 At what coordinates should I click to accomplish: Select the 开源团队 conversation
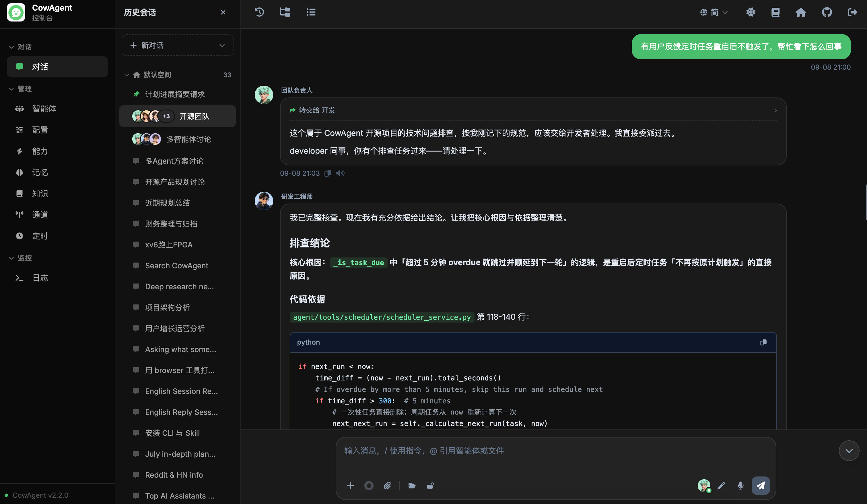[x=178, y=116]
